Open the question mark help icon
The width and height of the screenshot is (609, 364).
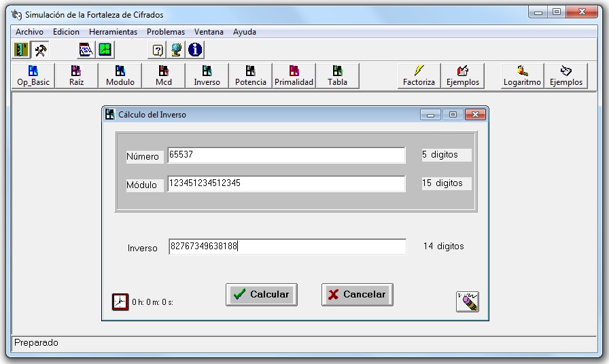tap(158, 50)
